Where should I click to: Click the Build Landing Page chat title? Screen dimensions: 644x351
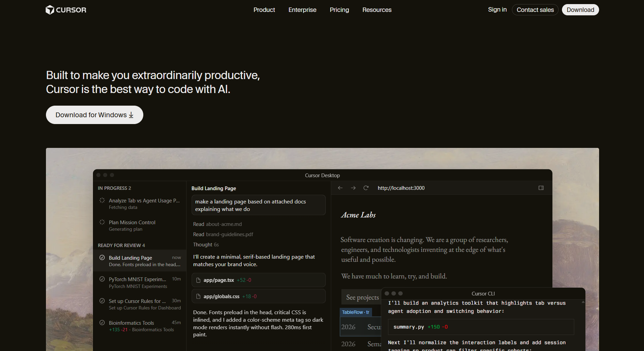[214, 188]
